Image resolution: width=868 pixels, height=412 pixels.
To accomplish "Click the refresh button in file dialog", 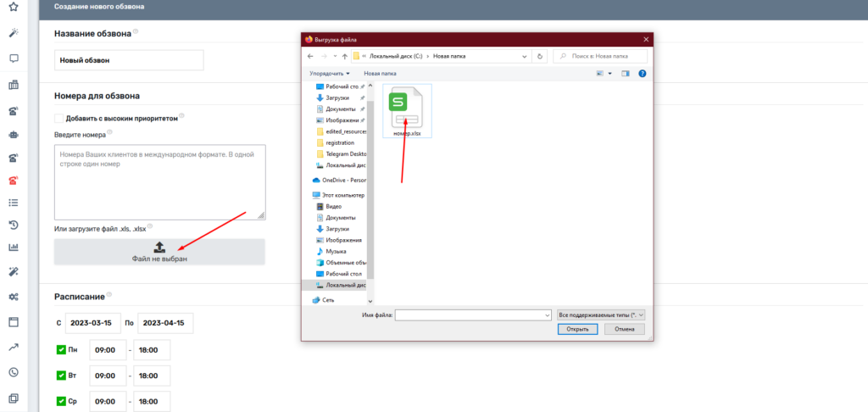I will tap(541, 56).
